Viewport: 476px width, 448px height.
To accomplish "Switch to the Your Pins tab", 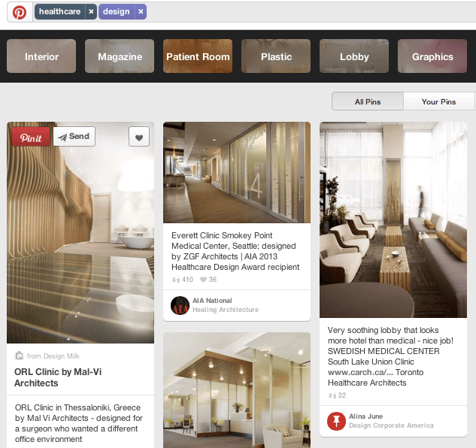I will click(x=438, y=101).
